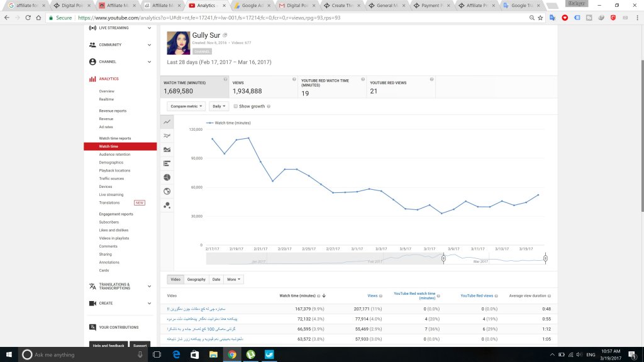This screenshot has width=644, height=362.
Task: Expand the More dropdown in table tabs
Action: point(235,279)
